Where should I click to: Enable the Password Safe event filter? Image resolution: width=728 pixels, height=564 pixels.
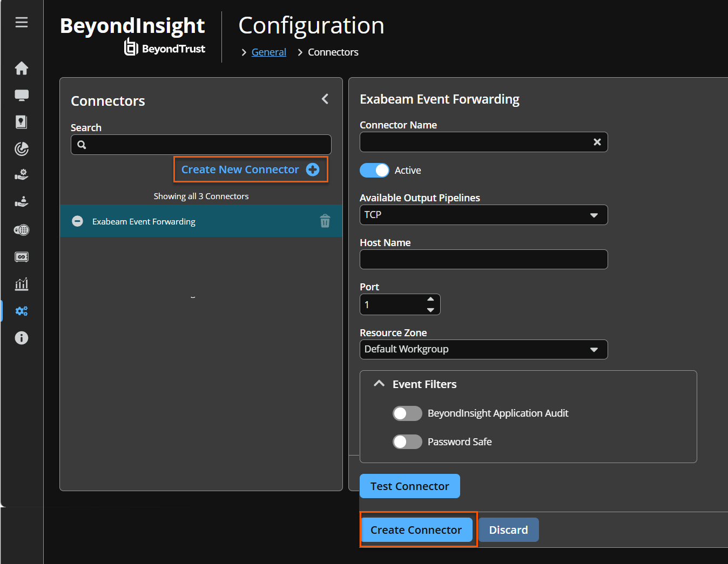(x=407, y=442)
